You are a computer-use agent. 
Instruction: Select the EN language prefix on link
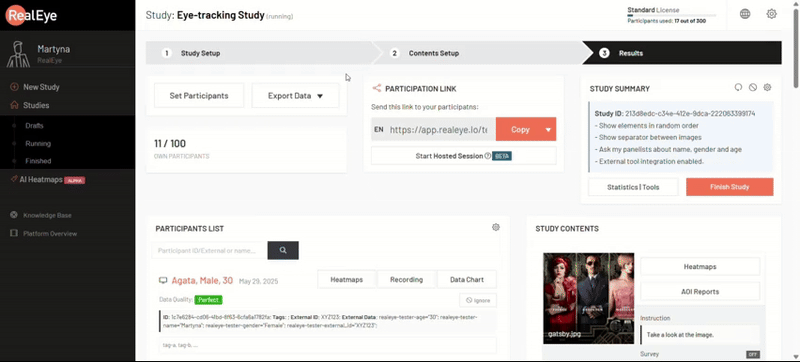click(x=379, y=130)
